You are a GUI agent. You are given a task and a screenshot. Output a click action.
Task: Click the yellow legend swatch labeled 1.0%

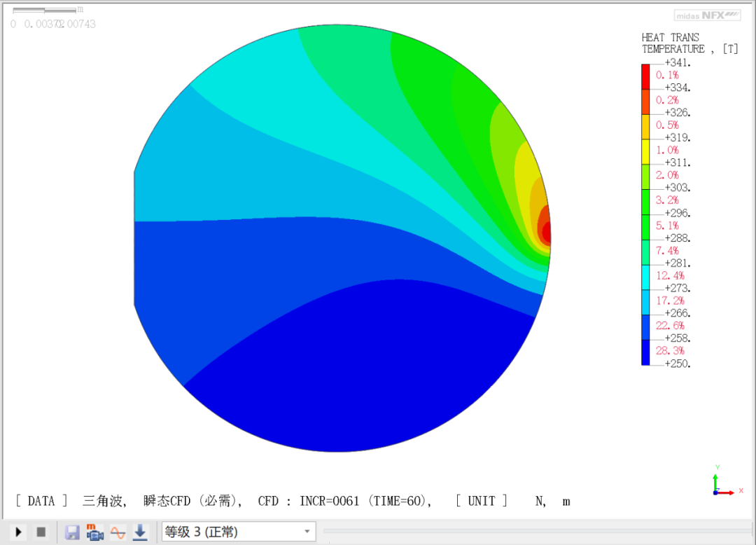645,152
